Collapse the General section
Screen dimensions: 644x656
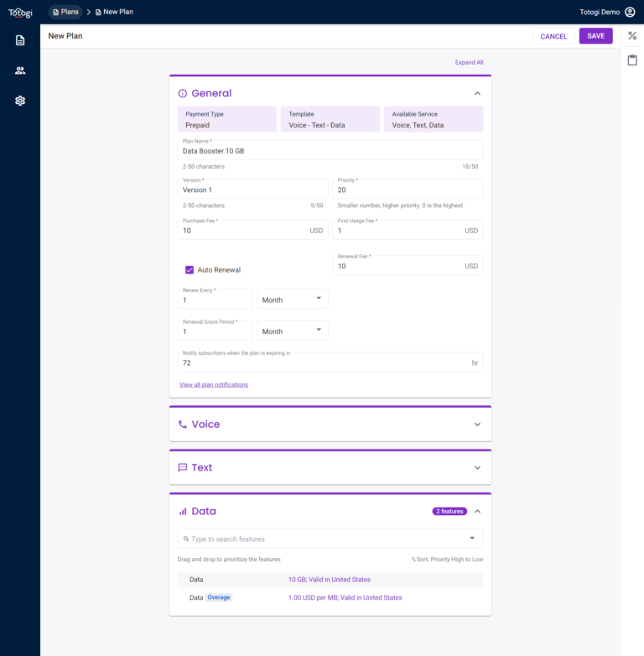477,93
